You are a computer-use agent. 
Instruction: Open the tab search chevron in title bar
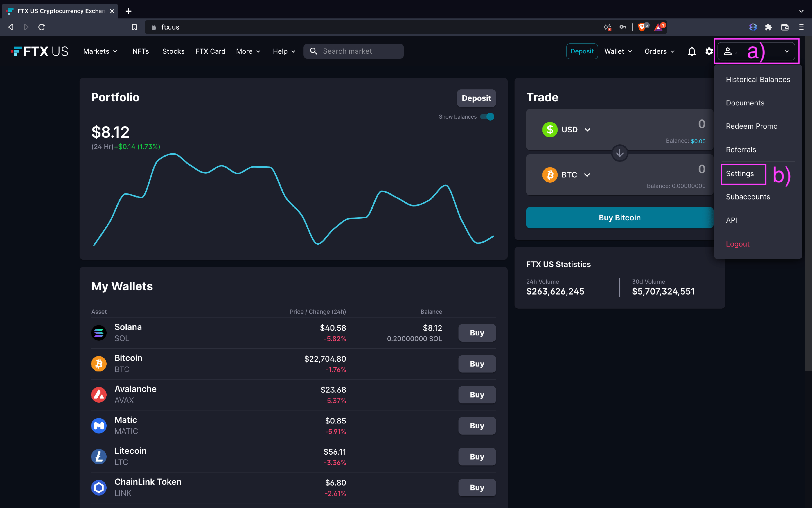(801, 11)
